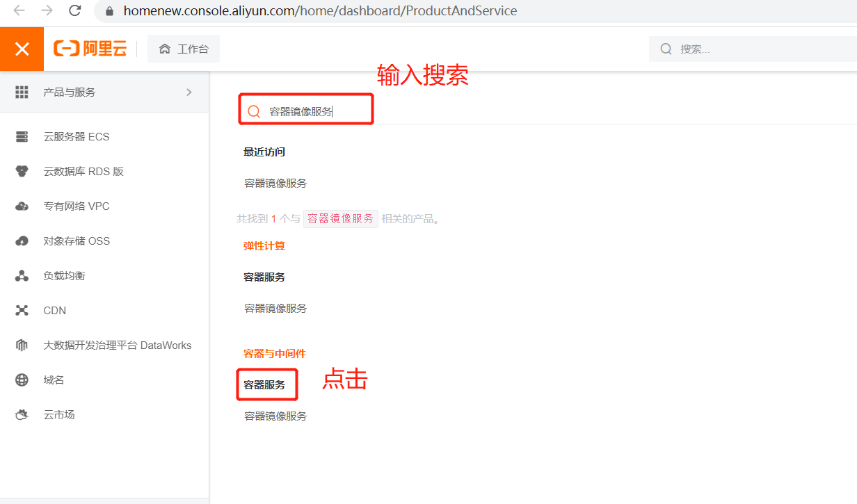Image resolution: width=857 pixels, height=504 pixels.
Task: Click the 阿里云 logo
Action: click(x=90, y=49)
